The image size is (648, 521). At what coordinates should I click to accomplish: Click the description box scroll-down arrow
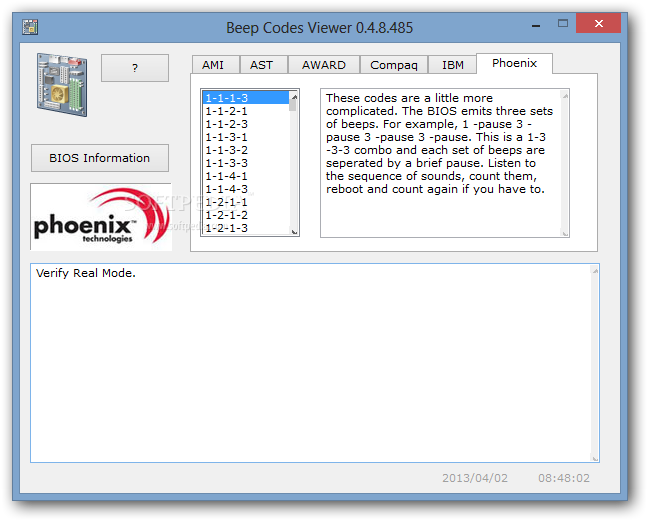(x=565, y=233)
